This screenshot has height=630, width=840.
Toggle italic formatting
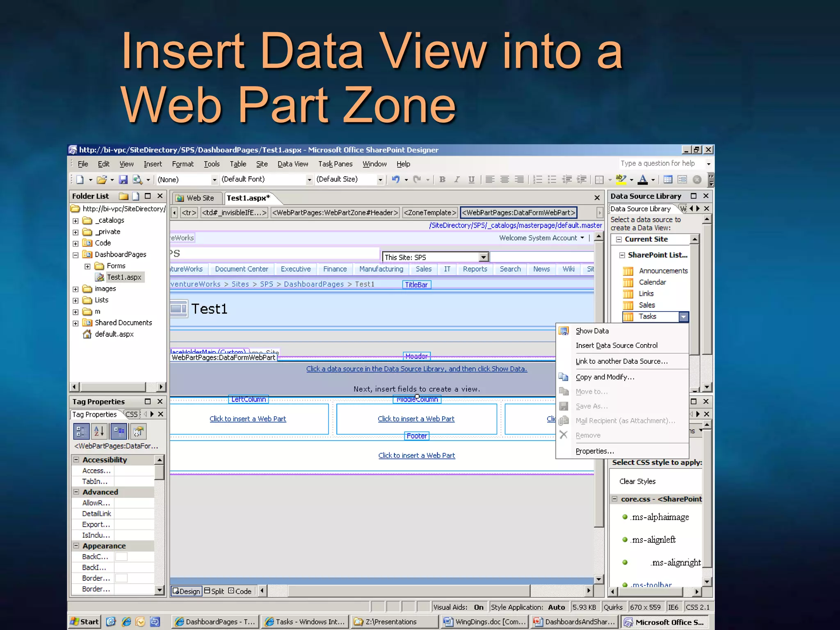(x=457, y=180)
